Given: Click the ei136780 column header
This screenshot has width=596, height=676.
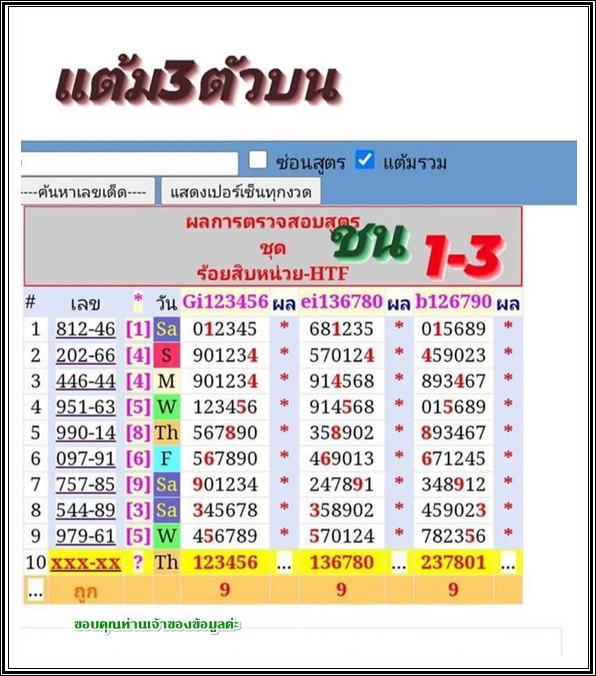Looking at the screenshot, I should pyautogui.click(x=341, y=301).
